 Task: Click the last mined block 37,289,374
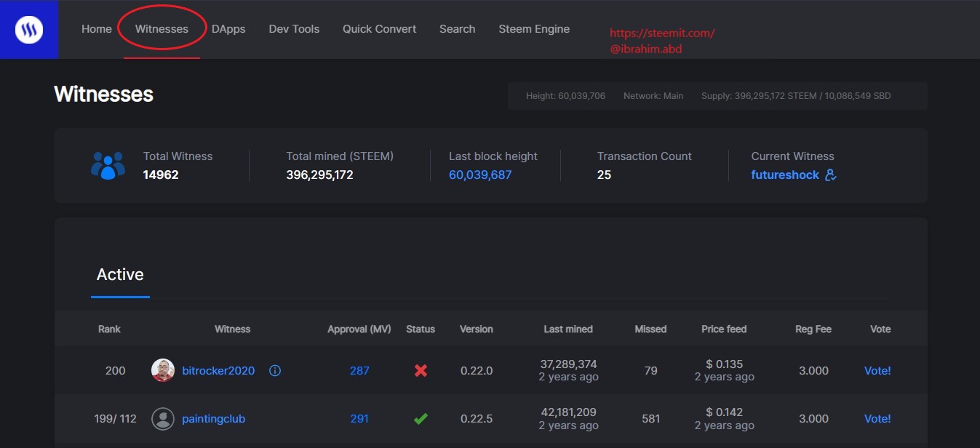pyautogui.click(x=568, y=364)
